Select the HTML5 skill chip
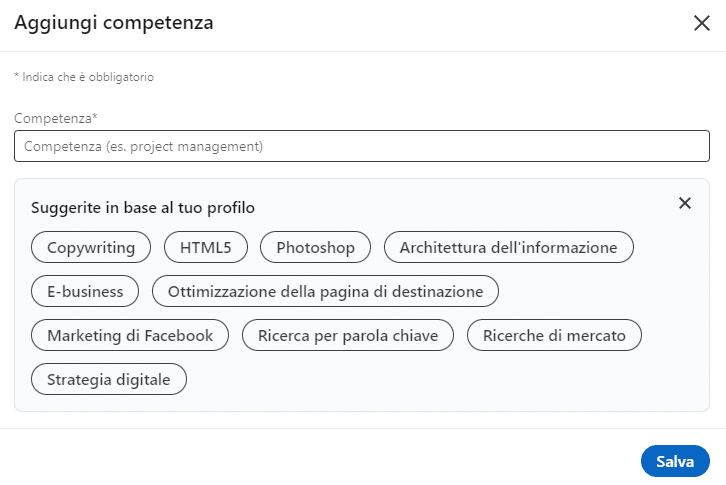 click(206, 247)
